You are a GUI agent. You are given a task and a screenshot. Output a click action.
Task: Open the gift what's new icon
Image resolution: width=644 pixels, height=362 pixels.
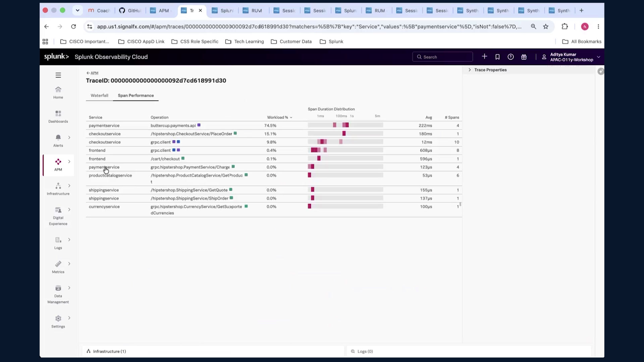point(524,57)
